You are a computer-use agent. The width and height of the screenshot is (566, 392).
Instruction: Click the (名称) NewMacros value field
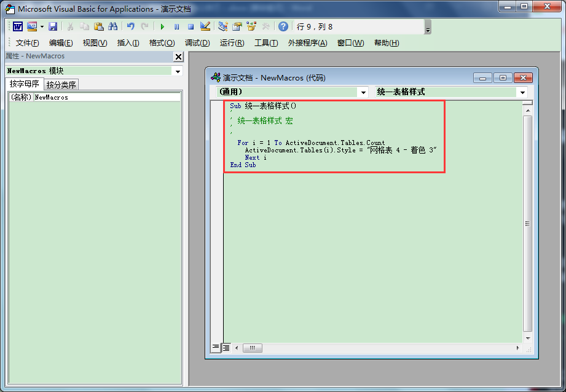click(107, 97)
